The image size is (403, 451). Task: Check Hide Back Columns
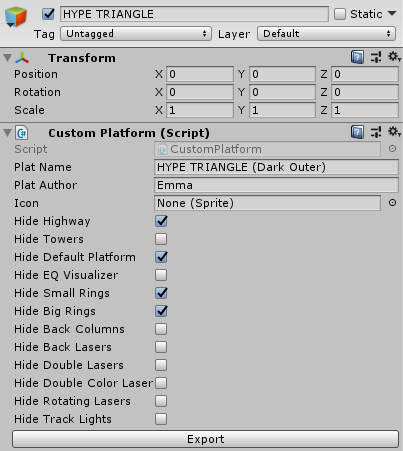pyautogui.click(x=161, y=329)
